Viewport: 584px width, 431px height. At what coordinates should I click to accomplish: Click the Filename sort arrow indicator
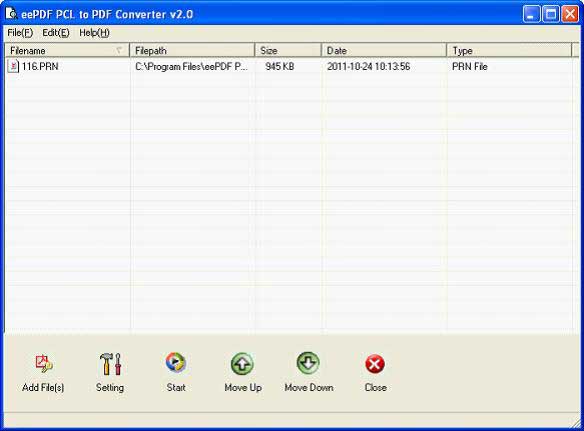coord(119,50)
